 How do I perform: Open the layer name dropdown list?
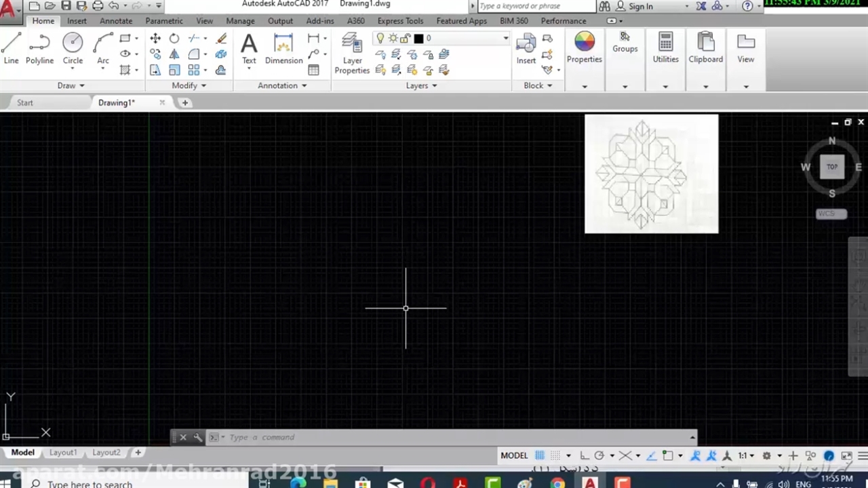pyautogui.click(x=505, y=39)
